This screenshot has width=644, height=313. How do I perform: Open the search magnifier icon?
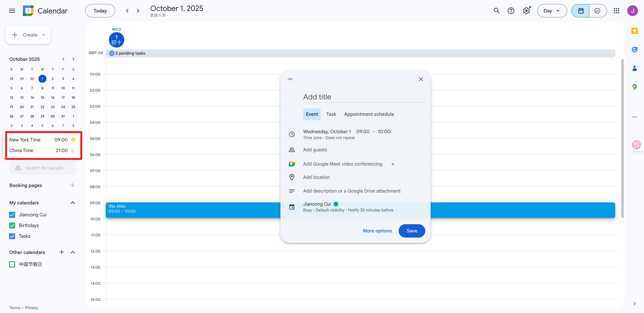tap(496, 11)
